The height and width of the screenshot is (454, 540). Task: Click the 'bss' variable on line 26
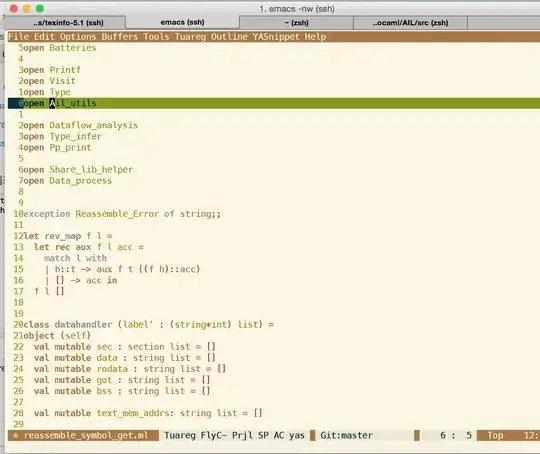point(104,391)
